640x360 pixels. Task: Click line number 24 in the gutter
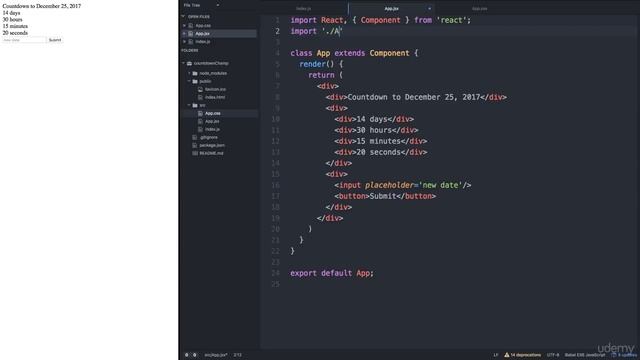click(276, 273)
